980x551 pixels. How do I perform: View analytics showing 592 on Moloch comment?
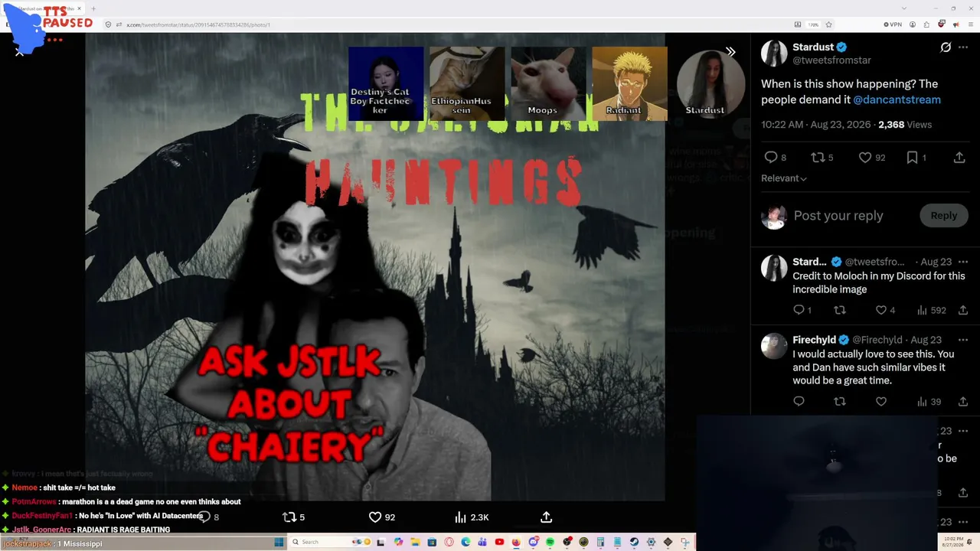coord(931,310)
